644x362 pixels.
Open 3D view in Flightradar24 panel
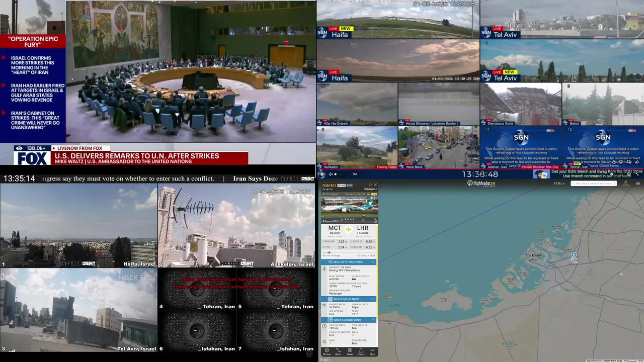(327, 351)
